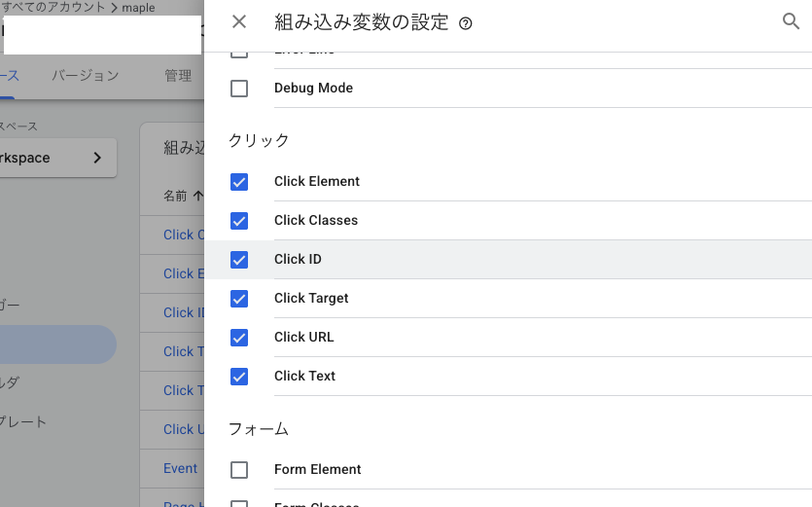812x507 pixels.
Task: Click the help icon beside the panel title
Action: 465,23
